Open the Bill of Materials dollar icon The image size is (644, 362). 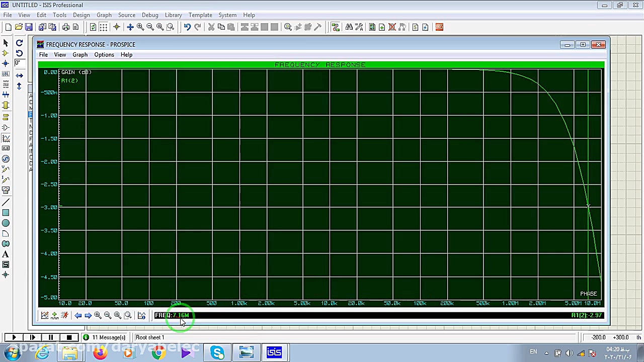(x=415, y=27)
